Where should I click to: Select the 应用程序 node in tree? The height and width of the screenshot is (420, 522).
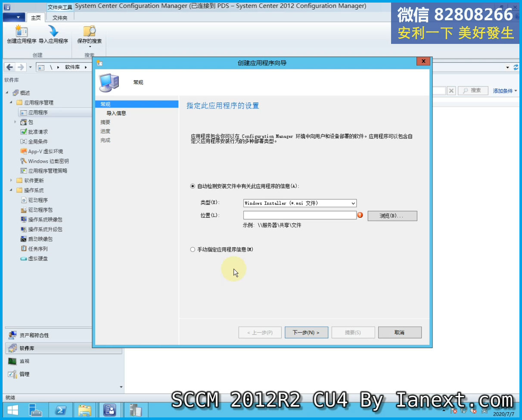coord(38,112)
